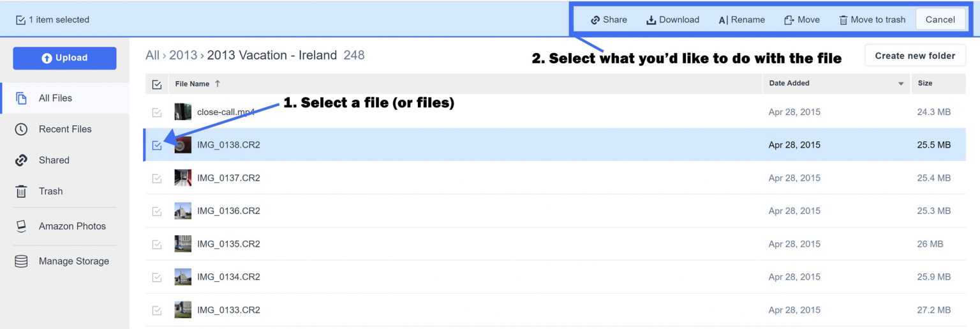Click the Rename text cursor icon
The height and width of the screenshot is (329, 980).
pos(723,20)
